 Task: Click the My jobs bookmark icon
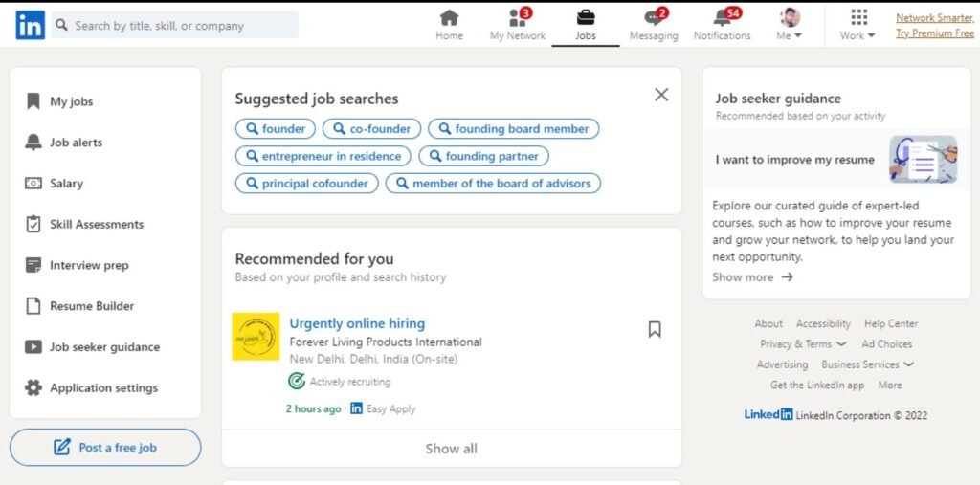[x=33, y=101]
